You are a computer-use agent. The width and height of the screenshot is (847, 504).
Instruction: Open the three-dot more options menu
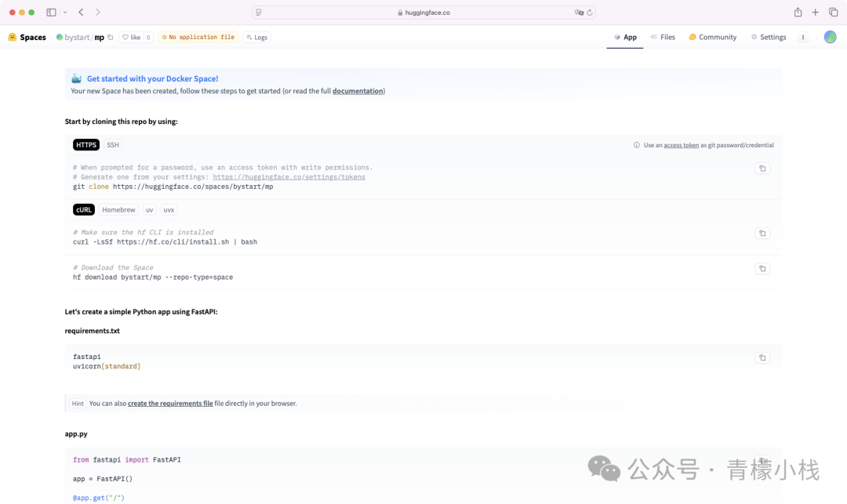click(x=803, y=38)
